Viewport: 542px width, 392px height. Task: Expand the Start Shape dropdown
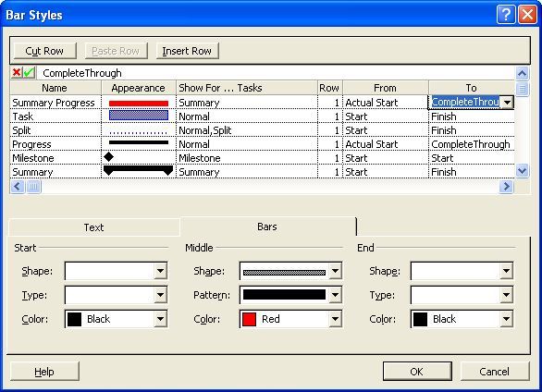[160, 271]
